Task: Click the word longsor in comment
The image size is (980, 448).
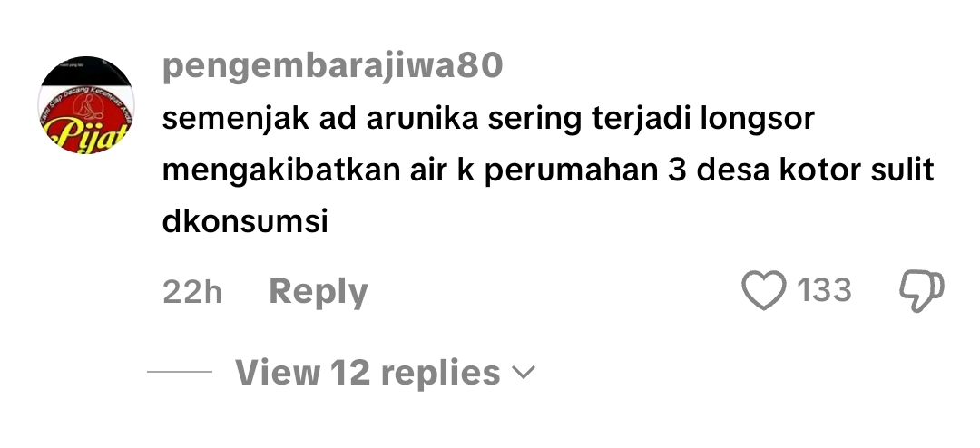Action: coord(757,119)
